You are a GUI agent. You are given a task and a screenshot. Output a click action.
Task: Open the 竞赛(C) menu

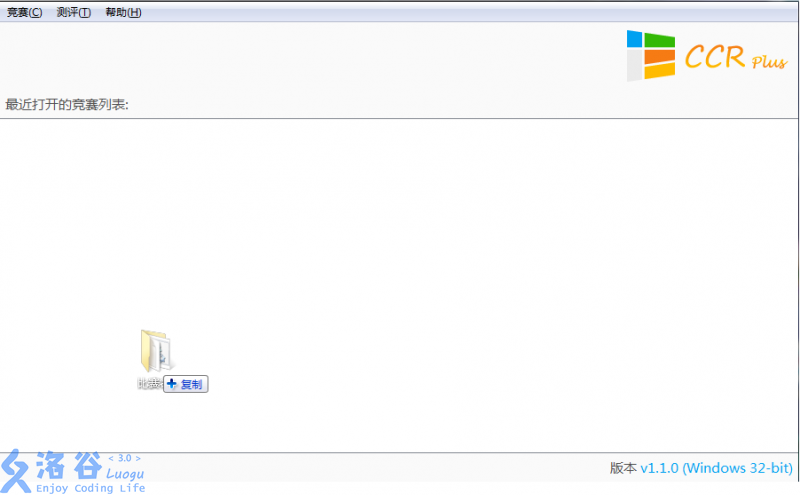pyautogui.click(x=25, y=12)
